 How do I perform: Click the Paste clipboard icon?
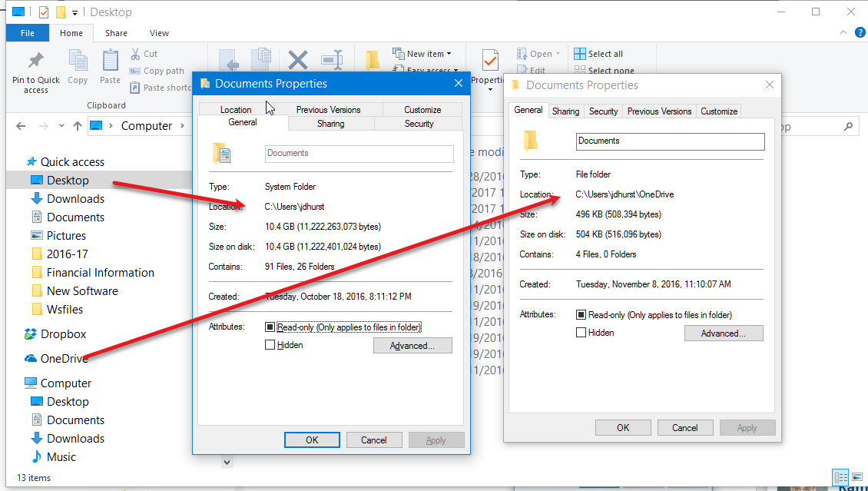111,61
